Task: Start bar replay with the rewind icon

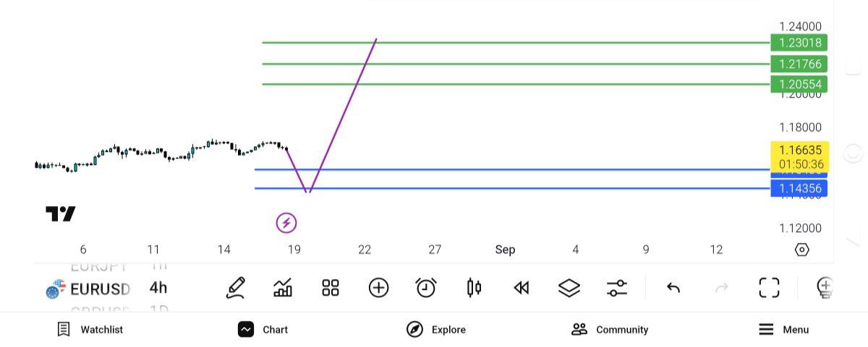Action: click(x=522, y=288)
